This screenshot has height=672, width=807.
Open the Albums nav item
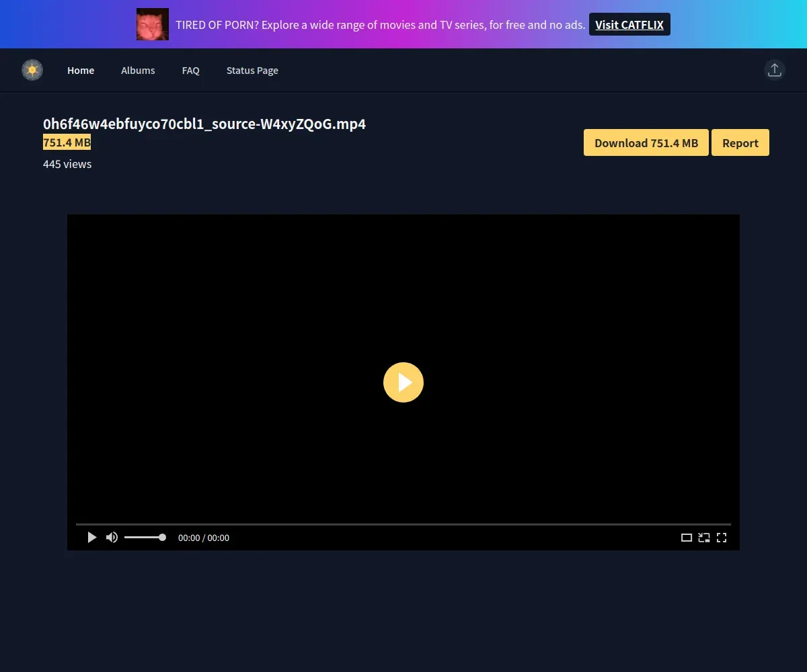click(x=138, y=70)
